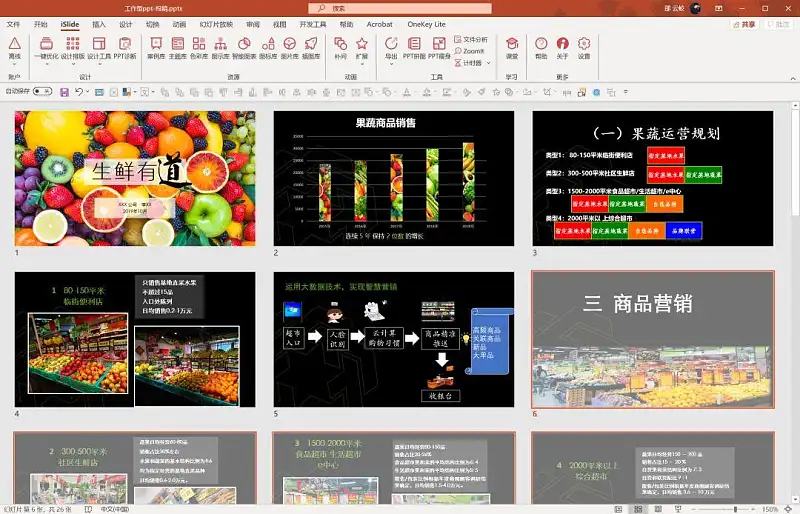Switch to Normal view in status bar
This screenshot has width=800, height=514.
[618, 509]
